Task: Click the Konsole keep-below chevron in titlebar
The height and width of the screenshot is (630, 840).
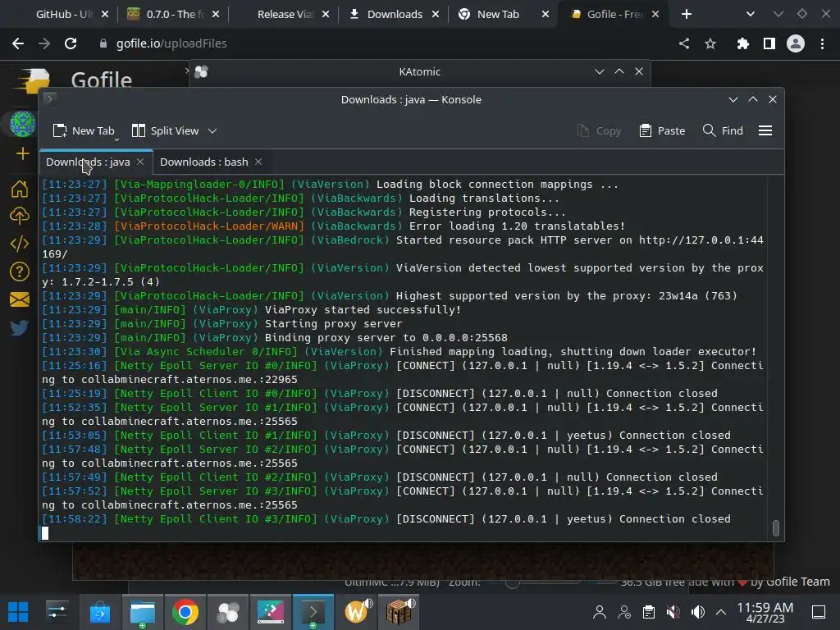Action: point(733,99)
